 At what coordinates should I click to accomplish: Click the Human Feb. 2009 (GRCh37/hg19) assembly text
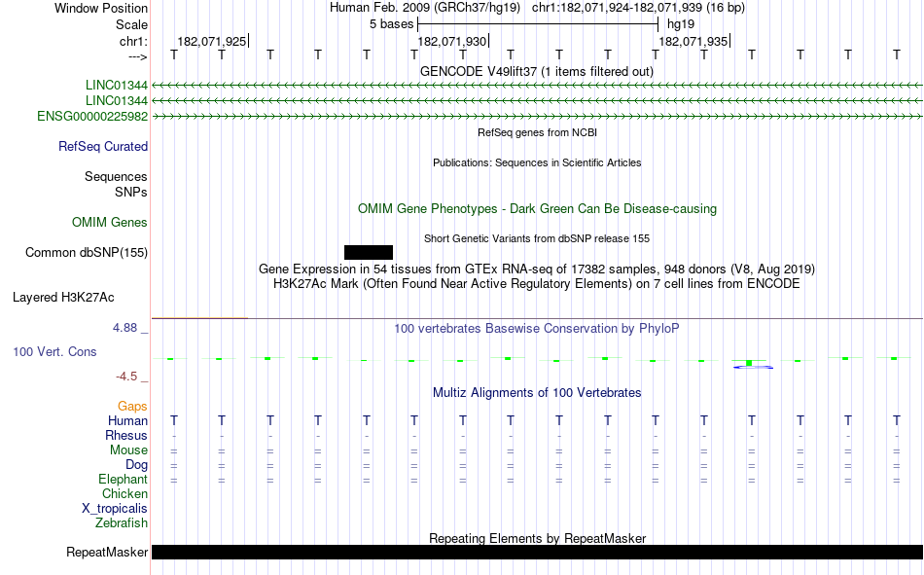tap(425, 8)
